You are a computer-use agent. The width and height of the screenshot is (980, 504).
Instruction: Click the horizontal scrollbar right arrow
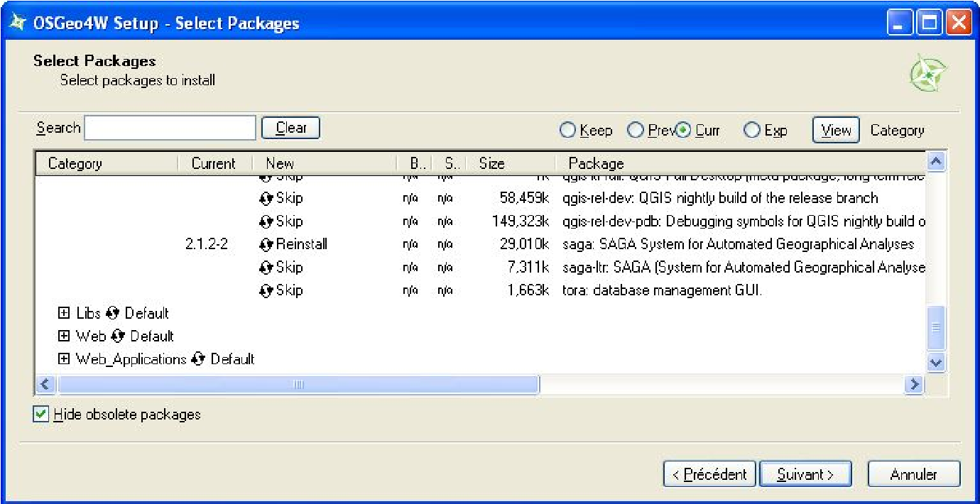click(x=914, y=385)
